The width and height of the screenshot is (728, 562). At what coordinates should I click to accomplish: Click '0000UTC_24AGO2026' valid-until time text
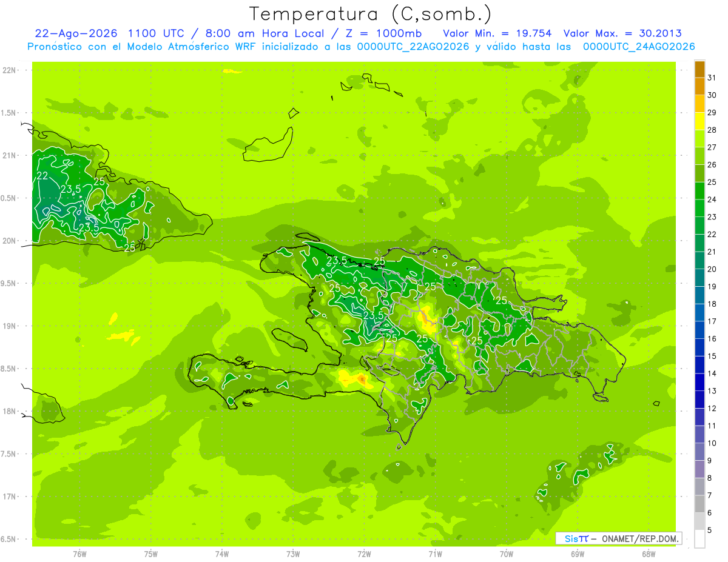point(639,47)
